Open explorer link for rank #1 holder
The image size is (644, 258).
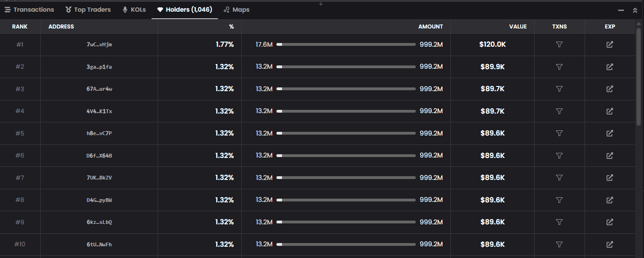coord(609,44)
